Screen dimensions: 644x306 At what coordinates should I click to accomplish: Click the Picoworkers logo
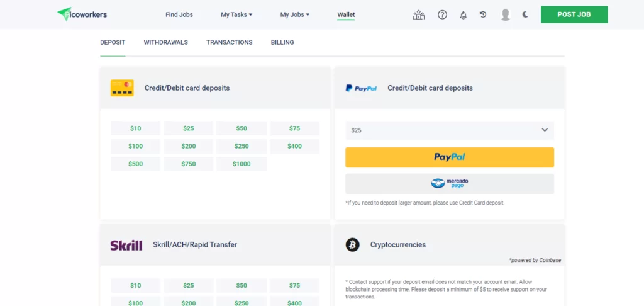[82, 14]
